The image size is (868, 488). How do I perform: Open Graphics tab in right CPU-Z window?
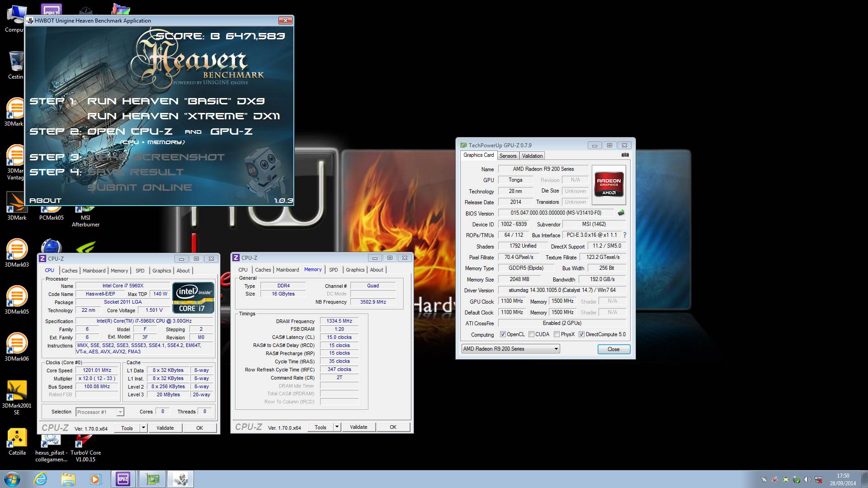(x=355, y=270)
